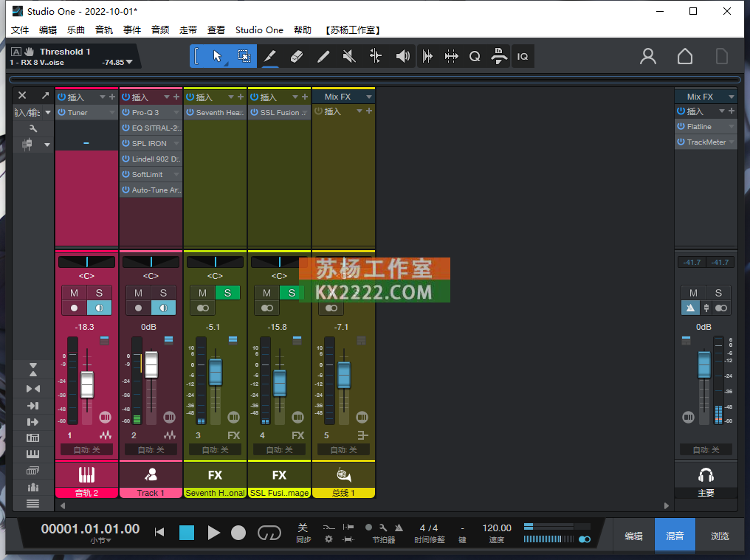
Task: Click the pan control of SSL Fusion channel
Action: [x=279, y=262]
